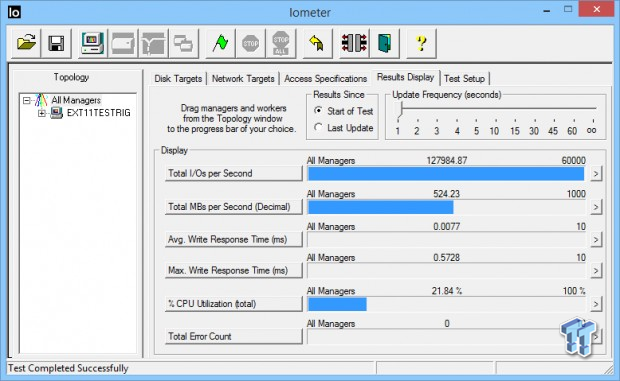Click the 21.84 % CPU value
Viewport: 620px width, 381px height.
447,291
